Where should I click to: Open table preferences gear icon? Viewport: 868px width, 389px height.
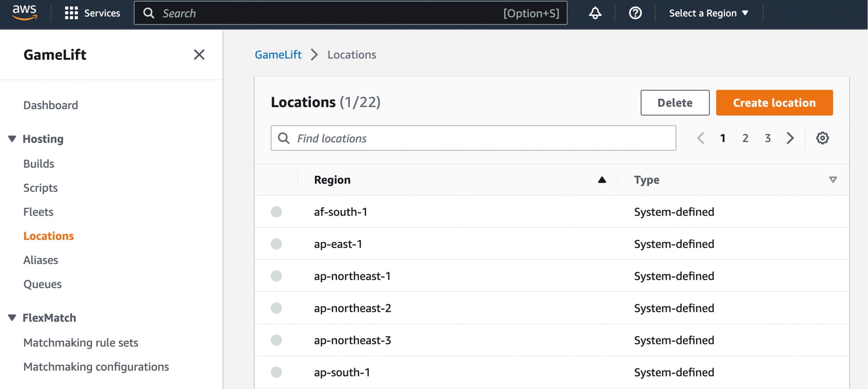(822, 138)
